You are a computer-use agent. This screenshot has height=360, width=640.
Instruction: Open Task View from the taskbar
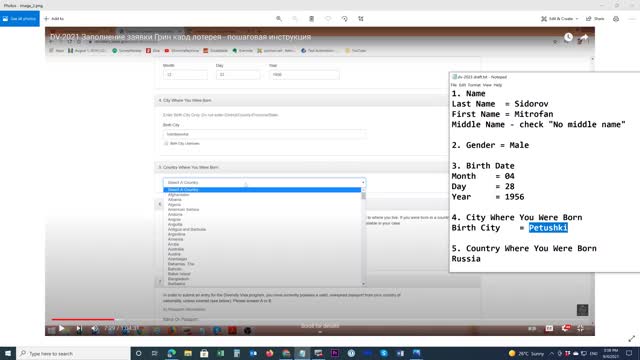[155, 353]
